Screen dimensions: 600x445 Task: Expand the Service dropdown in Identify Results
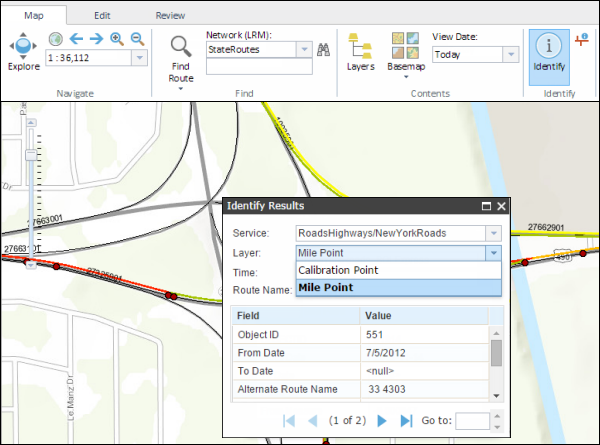point(492,233)
